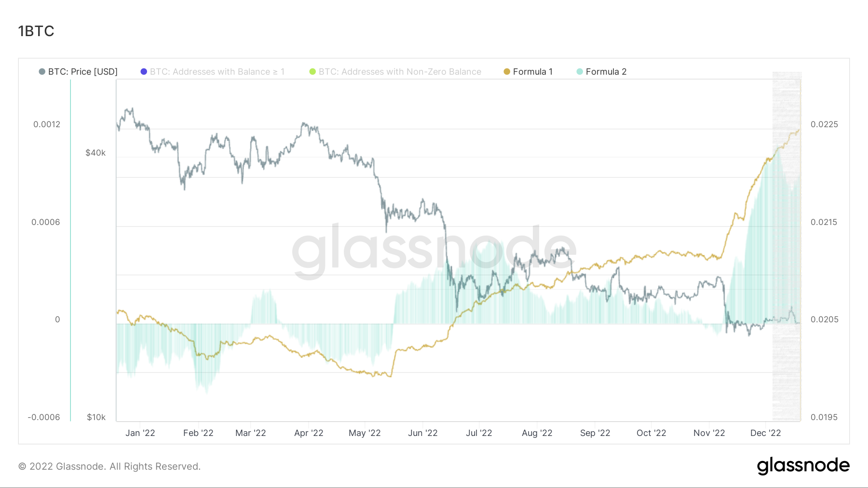Click the Apr '22 axis label

(x=309, y=433)
